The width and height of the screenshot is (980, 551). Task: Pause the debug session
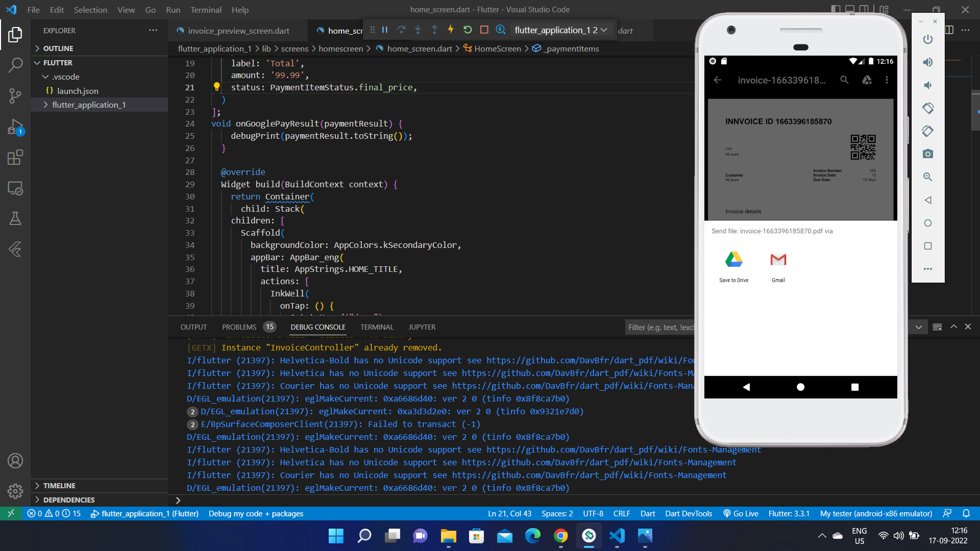pyautogui.click(x=385, y=30)
